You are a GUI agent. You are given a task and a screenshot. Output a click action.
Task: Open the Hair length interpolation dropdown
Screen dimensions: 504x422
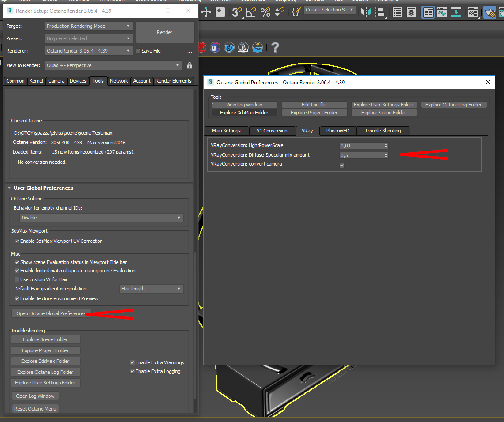(151, 289)
